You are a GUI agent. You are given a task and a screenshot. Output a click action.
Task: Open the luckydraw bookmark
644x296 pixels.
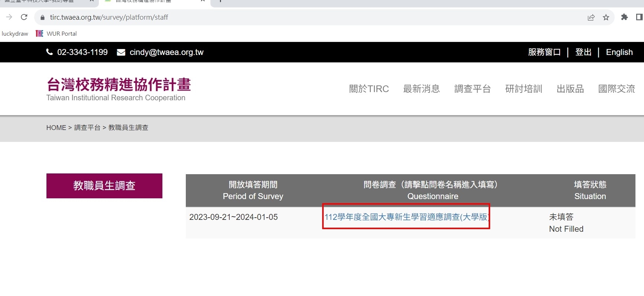click(15, 33)
